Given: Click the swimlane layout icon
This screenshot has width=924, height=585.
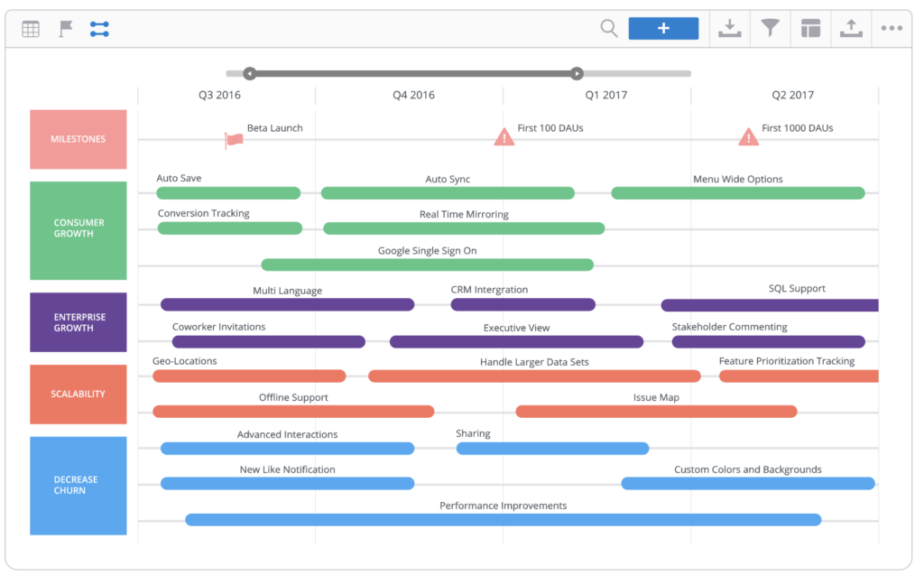Looking at the screenshot, I should [809, 28].
